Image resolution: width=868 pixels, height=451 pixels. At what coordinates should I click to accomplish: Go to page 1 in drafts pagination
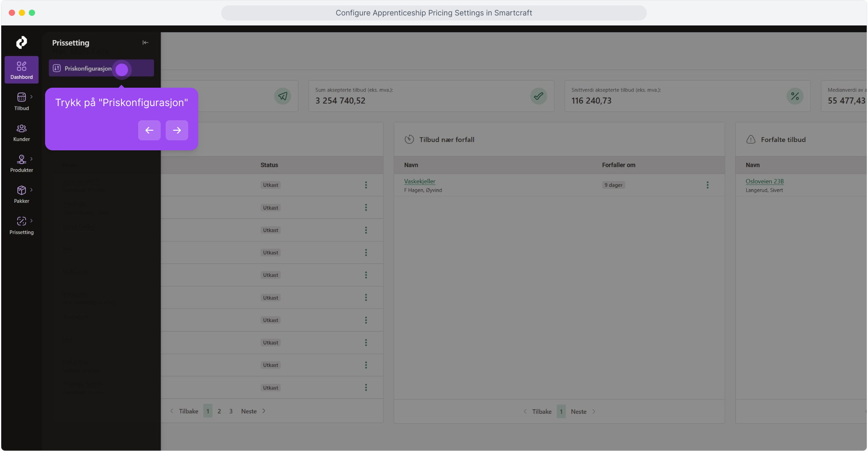pos(208,411)
